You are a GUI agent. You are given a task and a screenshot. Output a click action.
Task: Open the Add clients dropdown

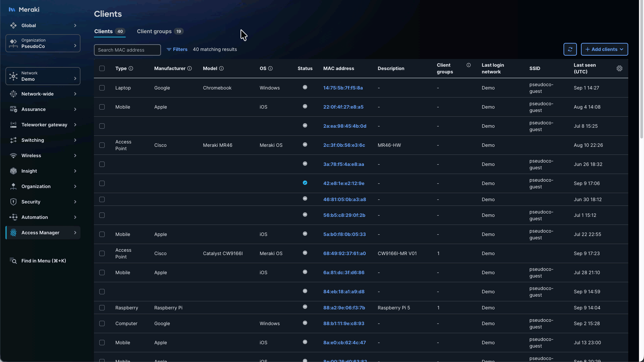point(604,49)
